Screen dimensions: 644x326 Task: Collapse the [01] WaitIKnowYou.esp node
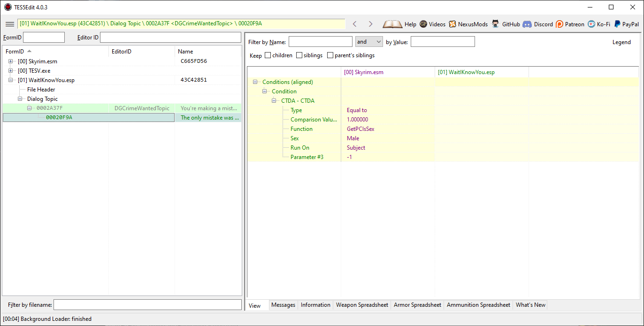[x=11, y=80]
